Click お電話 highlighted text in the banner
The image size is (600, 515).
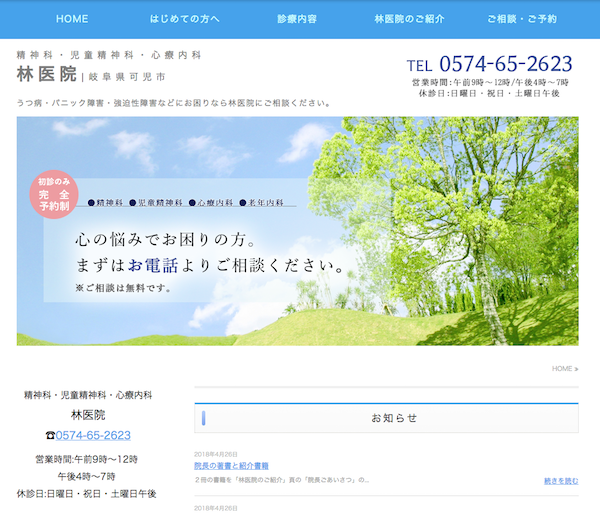(153, 265)
